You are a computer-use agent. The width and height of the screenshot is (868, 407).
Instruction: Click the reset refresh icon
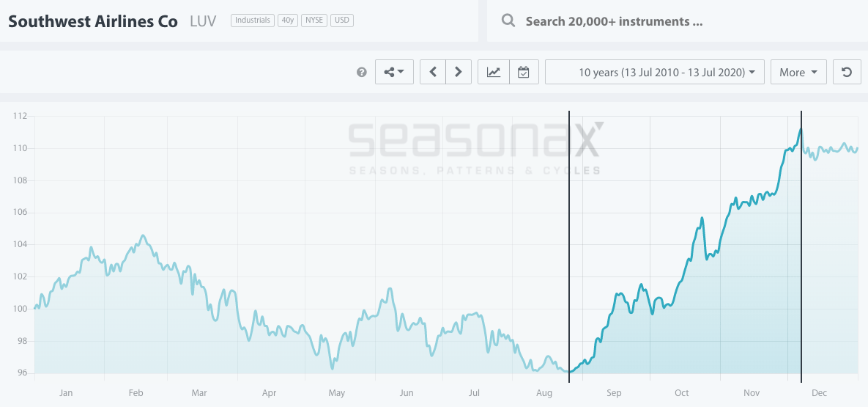847,72
